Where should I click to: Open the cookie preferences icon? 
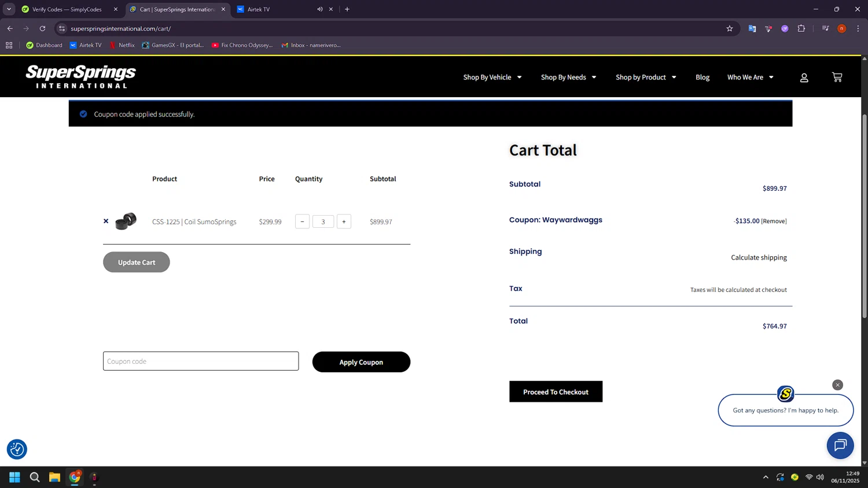pos(17,449)
